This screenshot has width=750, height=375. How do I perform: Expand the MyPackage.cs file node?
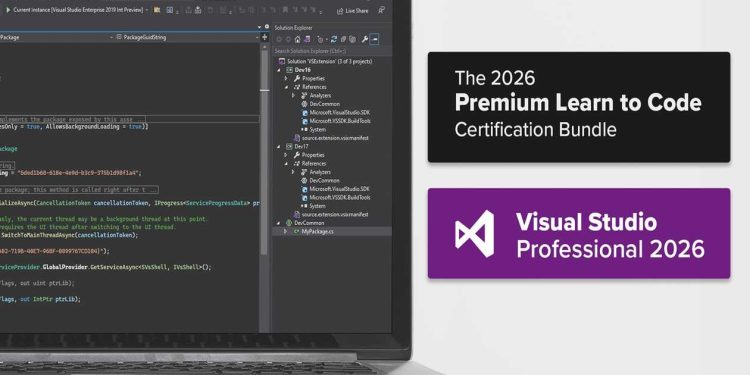(286, 232)
